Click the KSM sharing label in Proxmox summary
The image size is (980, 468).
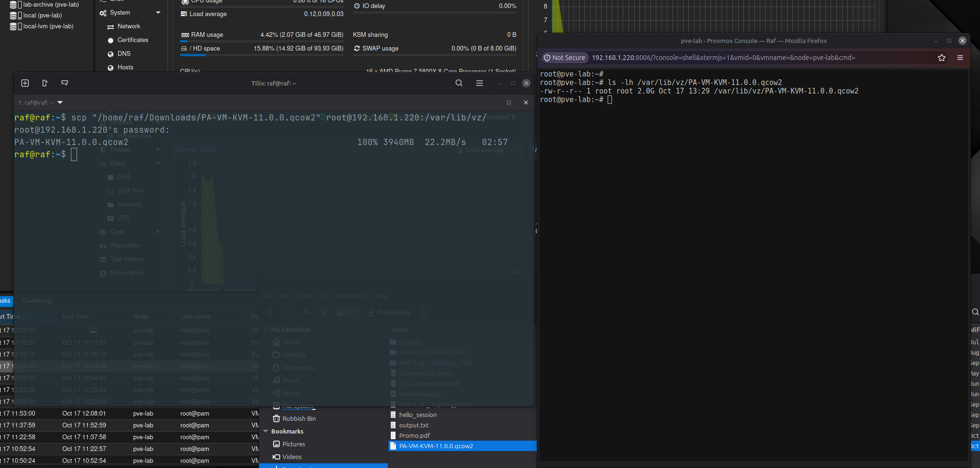[370, 35]
